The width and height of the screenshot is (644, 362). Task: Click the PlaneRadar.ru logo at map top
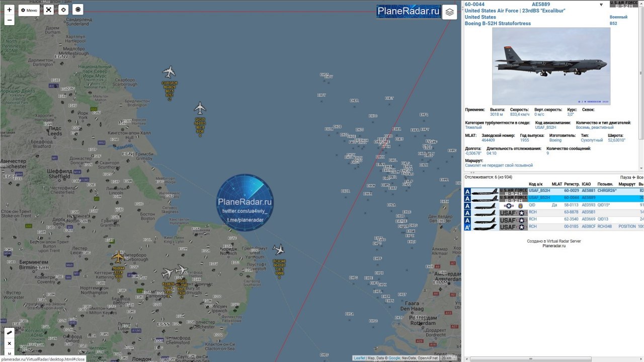click(x=408, y=11)
